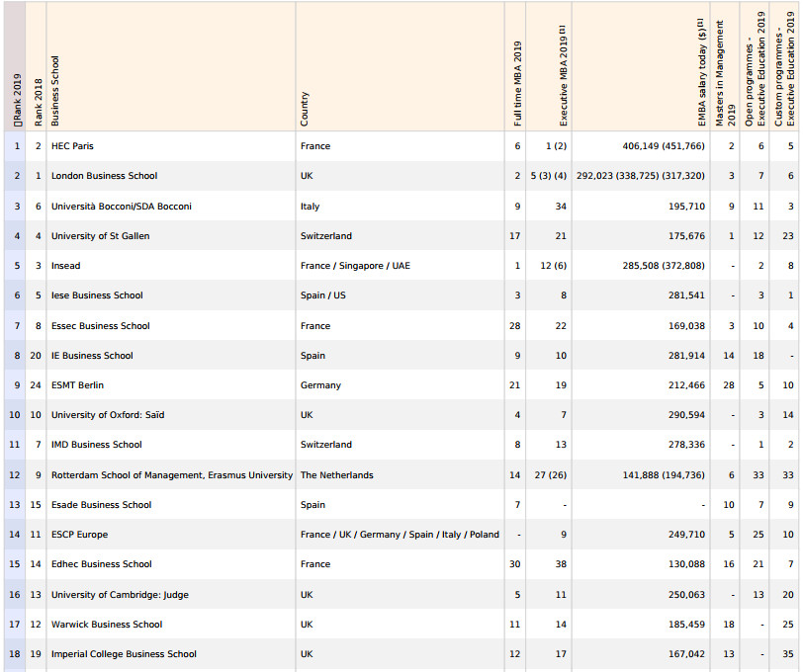
Task: Click salary value 167,042
Action: click(x=686, y=654)
